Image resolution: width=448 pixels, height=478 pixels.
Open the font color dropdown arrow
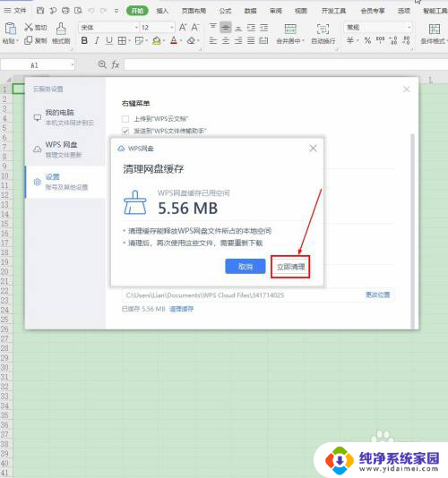[181, 40]
